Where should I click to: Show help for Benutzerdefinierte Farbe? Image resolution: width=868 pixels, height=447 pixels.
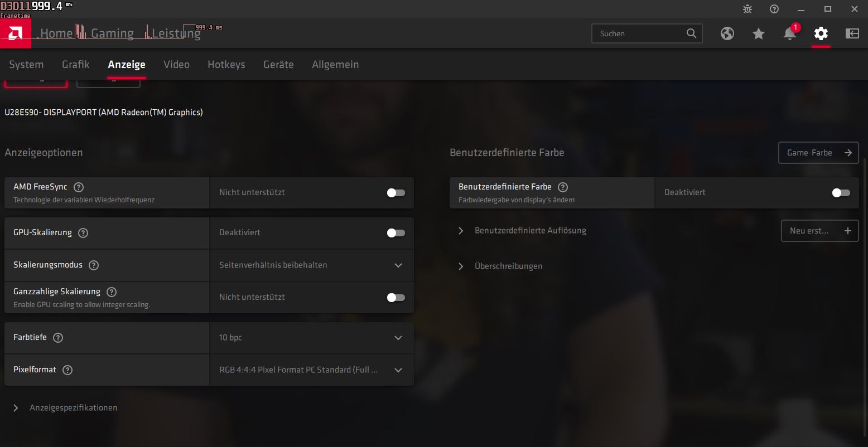pos(563,187)
